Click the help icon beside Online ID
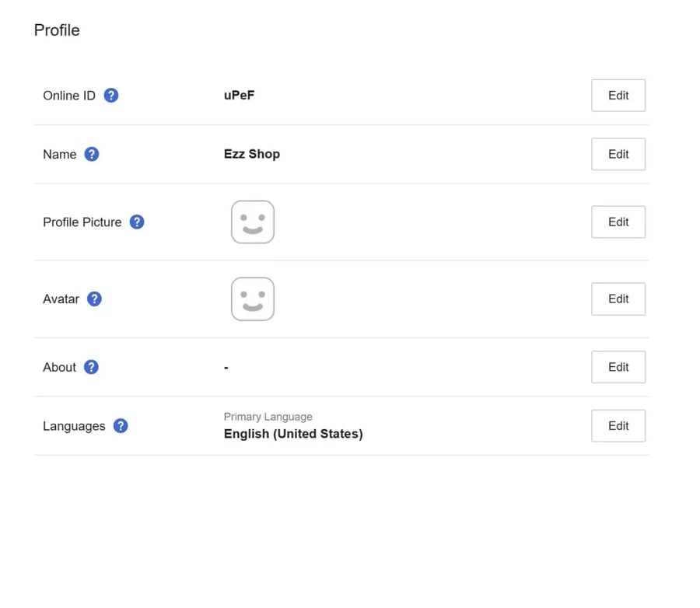Viewport: 700px width, 608px height. pyautogui.click(x=111, y=96)
